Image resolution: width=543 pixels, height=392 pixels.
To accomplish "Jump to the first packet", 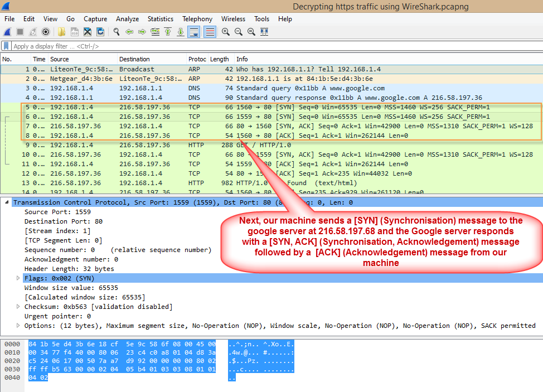I will [168, 32].
